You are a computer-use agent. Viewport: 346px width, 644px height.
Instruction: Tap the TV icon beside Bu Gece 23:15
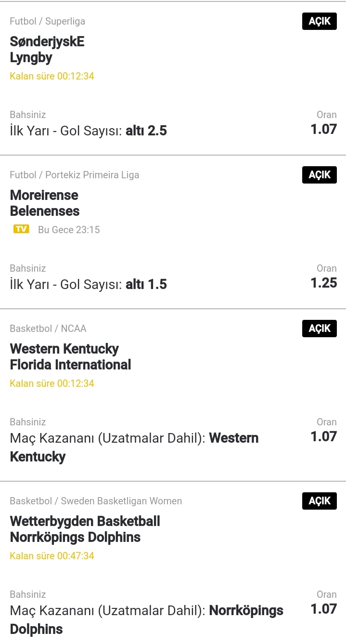(21, 229)
